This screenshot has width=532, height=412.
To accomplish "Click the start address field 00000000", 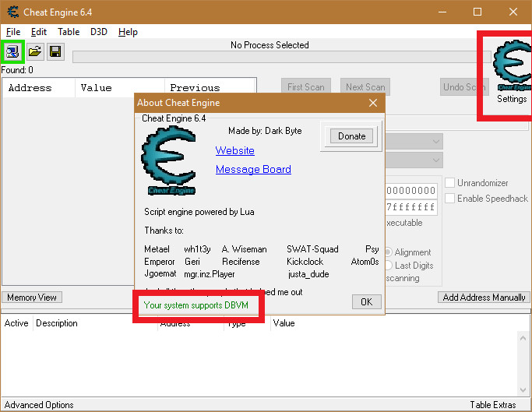I will 411,190.
